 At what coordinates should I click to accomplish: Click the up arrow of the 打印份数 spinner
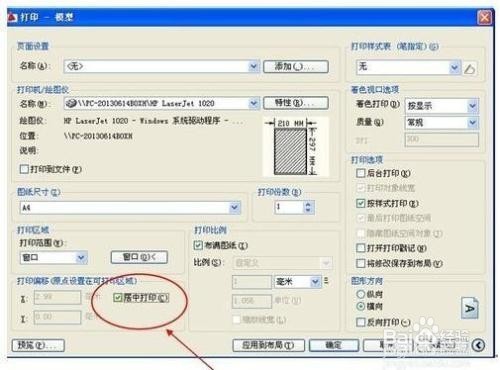[308, 204]
